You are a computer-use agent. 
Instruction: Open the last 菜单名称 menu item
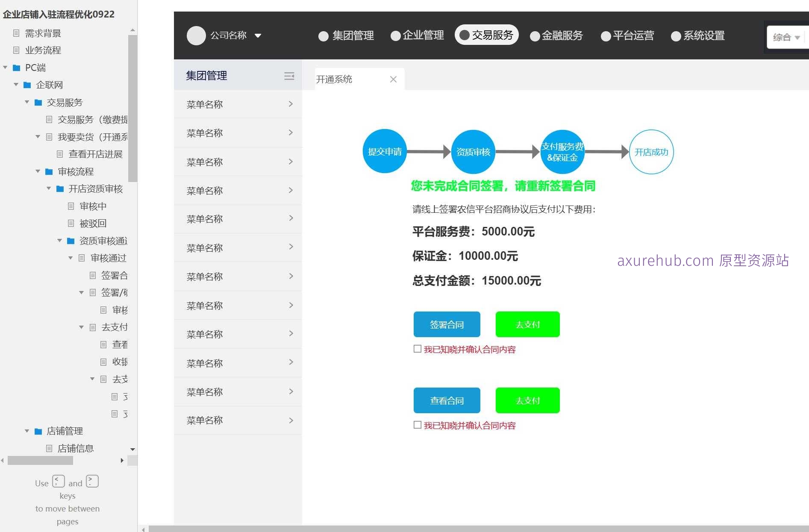click(238, 420)
